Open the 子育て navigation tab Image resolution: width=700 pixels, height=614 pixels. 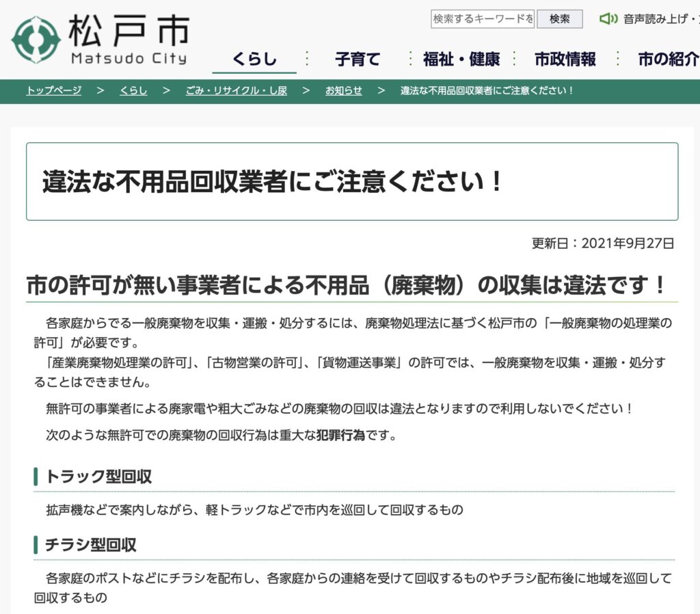357,59
